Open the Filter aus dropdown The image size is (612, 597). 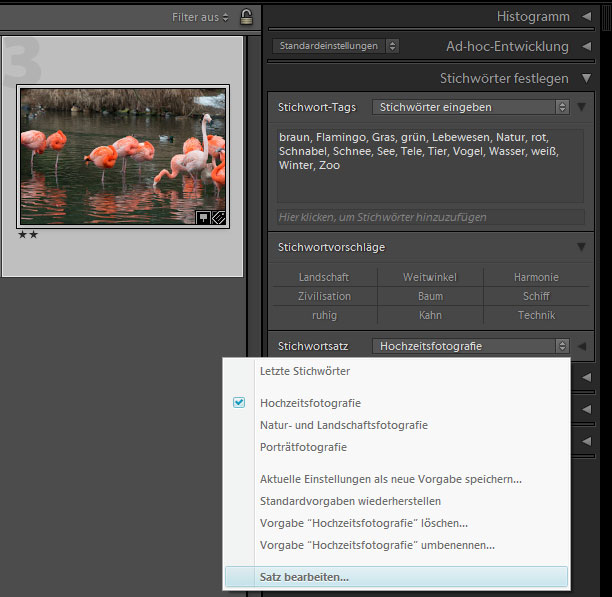[x=200, y=17]
